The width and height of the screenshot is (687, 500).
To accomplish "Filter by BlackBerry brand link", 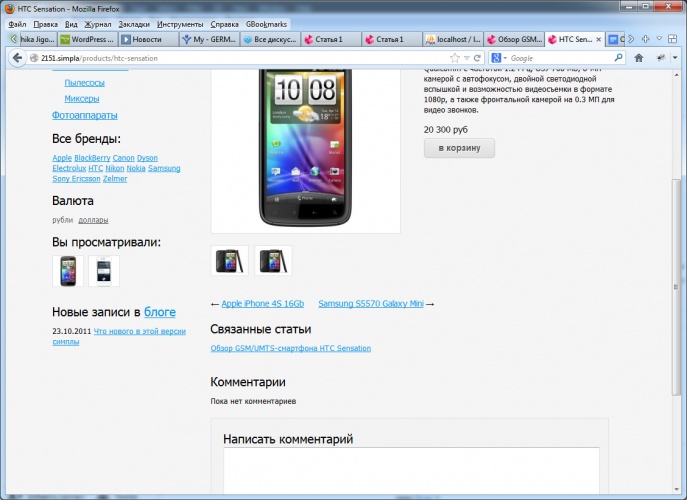I will pyautogui.click(x=92, y=158).
